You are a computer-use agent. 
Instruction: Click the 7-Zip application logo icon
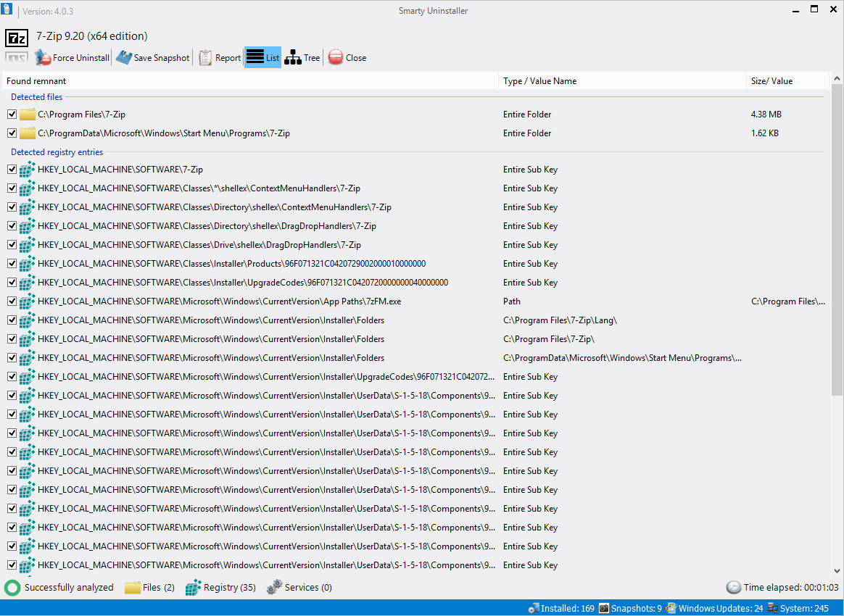16,38
